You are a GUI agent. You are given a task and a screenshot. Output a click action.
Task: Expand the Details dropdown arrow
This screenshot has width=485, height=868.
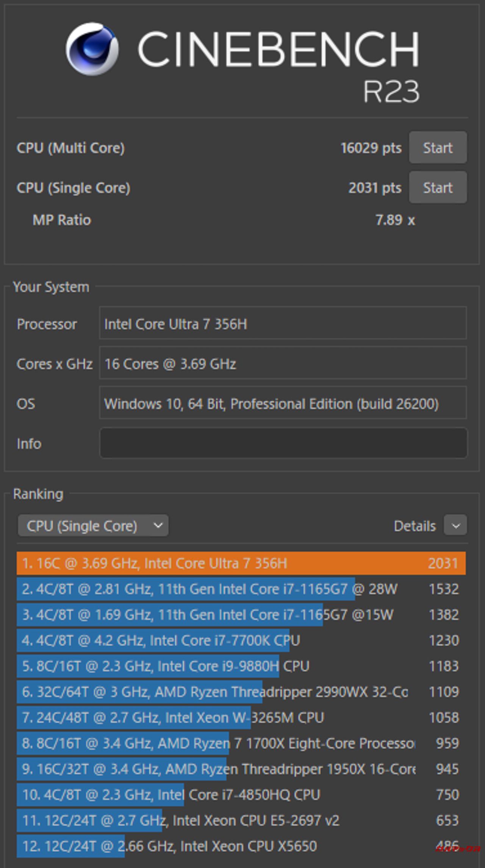coord(455,526)
